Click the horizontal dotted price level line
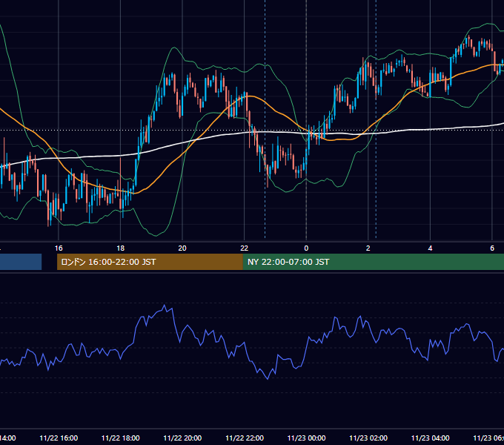Viewport: 504px width, 445px height. [252, 131]
